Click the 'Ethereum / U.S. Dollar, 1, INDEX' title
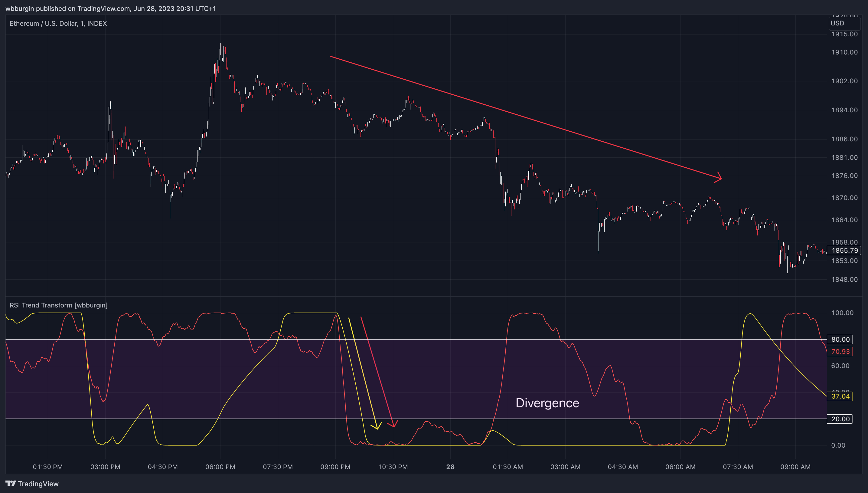Image resolution: width=868 pixels, height=493 pixels. 58,23
